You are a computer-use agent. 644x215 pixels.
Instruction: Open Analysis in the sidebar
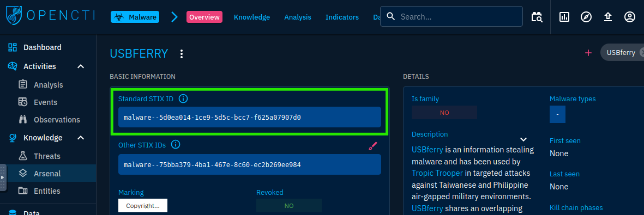48,85
